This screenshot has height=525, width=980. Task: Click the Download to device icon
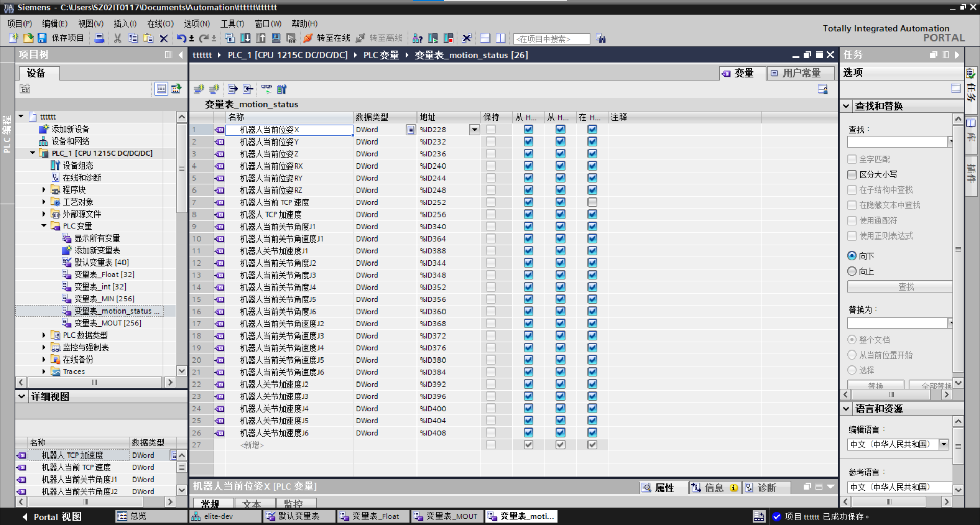click(246, 38)
